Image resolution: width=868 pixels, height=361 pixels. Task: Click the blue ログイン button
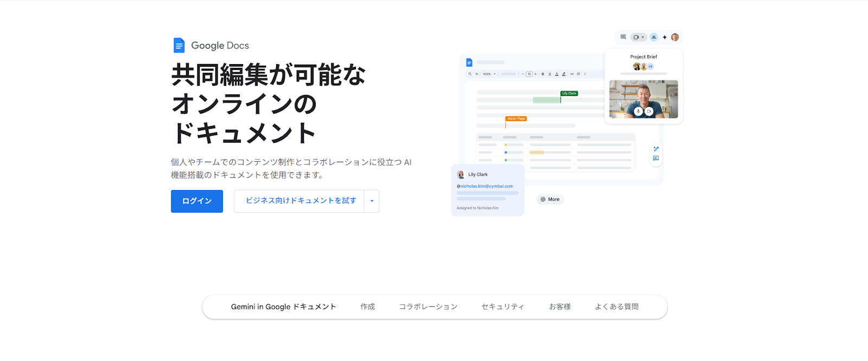point(197,201)
